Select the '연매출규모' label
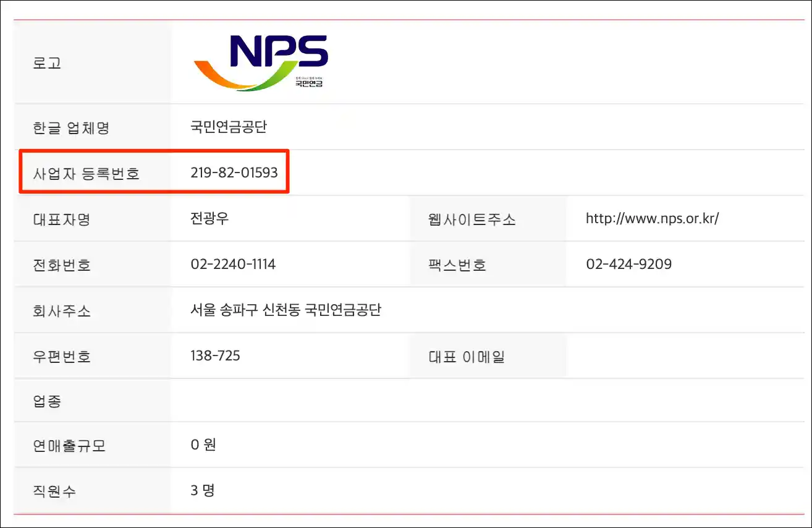The image size is (812, 528). point(69,446)
